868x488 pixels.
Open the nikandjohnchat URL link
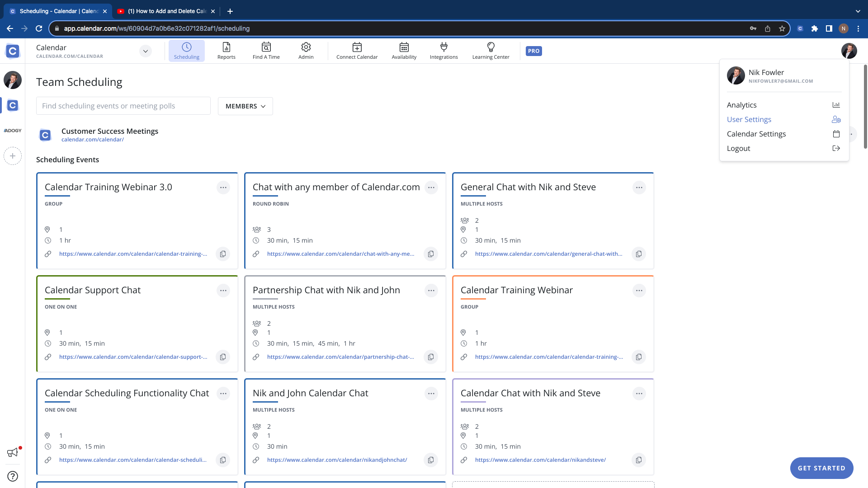(x=337, y=460)
